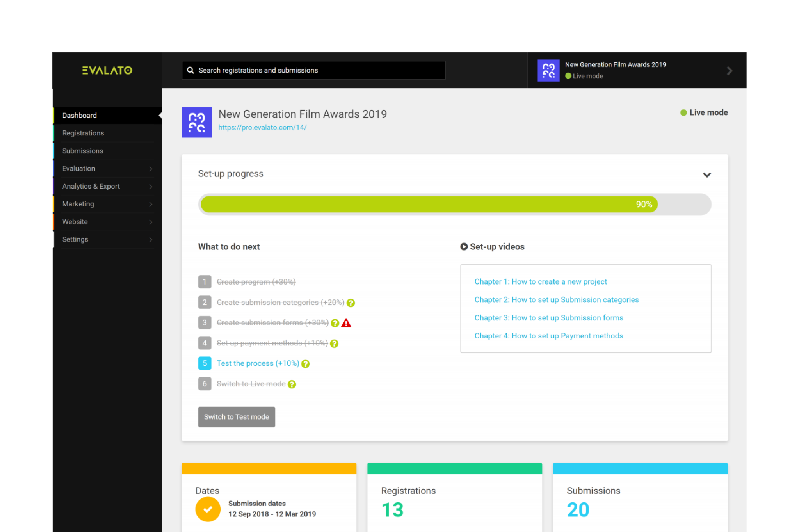Screen dimensions: 798x532
Task: Click the 90% set-up progress bar
Action: [429, 204]
